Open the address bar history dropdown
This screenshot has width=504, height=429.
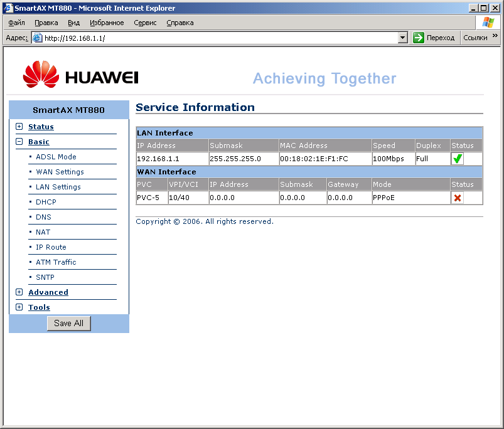tap(404, 37)
